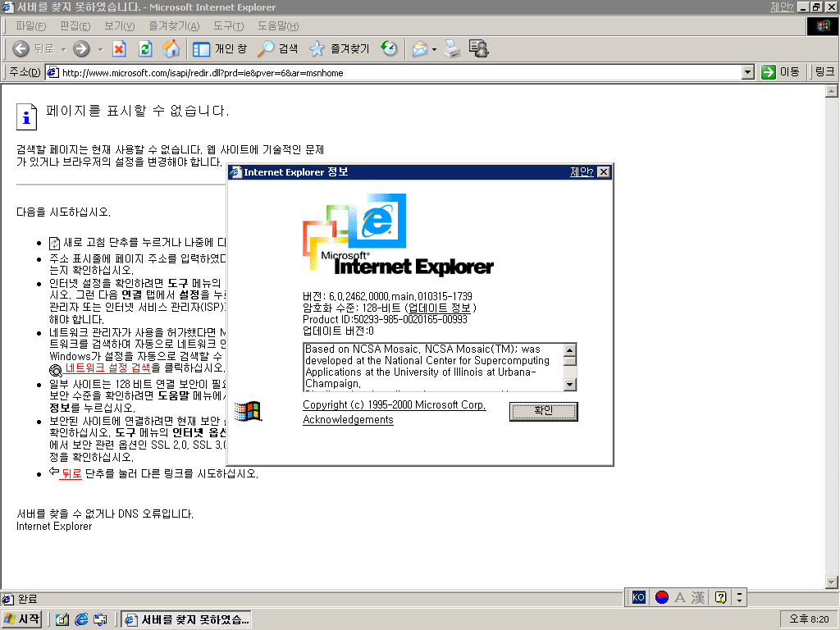Click the 업데이트 정보 link
This screenshot has width=840, height=630.
point(440,308)
